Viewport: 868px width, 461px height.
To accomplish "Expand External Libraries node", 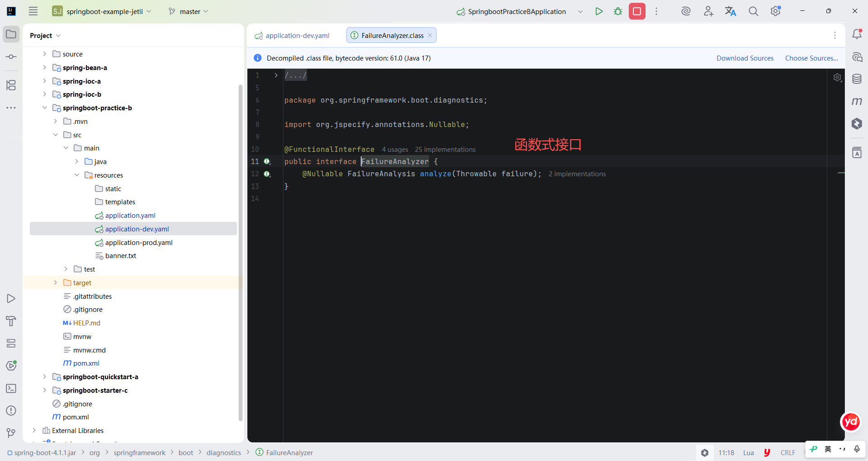I will point(34,430).
